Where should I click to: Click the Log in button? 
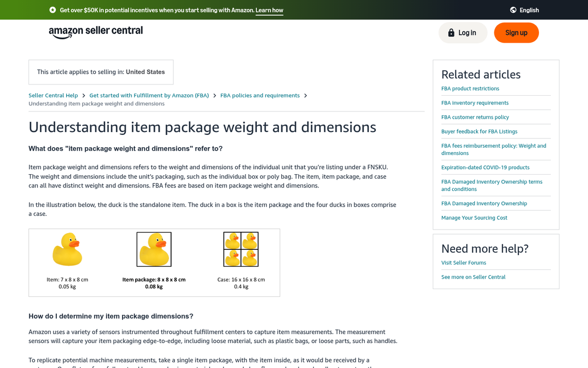tap(463, 32)
